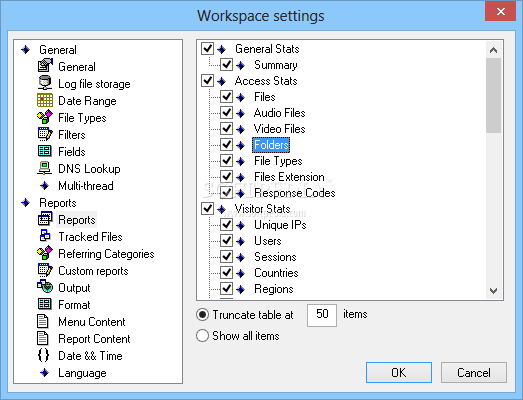Click the scroll up arrow in reports list
This screenshot has height=400, width=523.
(493, 50)
